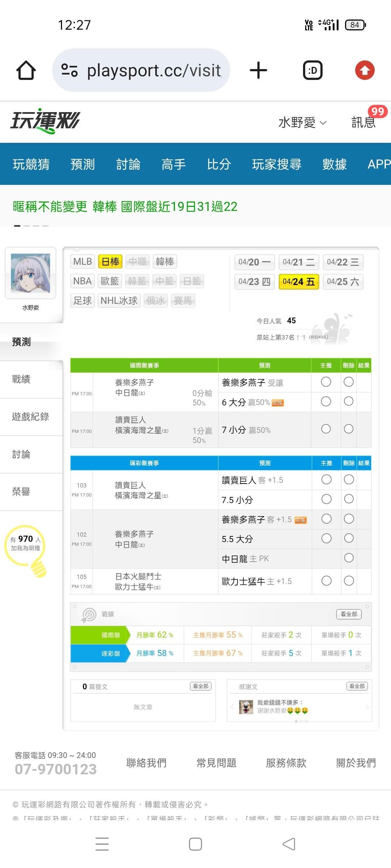Select delete radio for 養樂多燕子 受讓
The image size is (391, 868).
349,382
